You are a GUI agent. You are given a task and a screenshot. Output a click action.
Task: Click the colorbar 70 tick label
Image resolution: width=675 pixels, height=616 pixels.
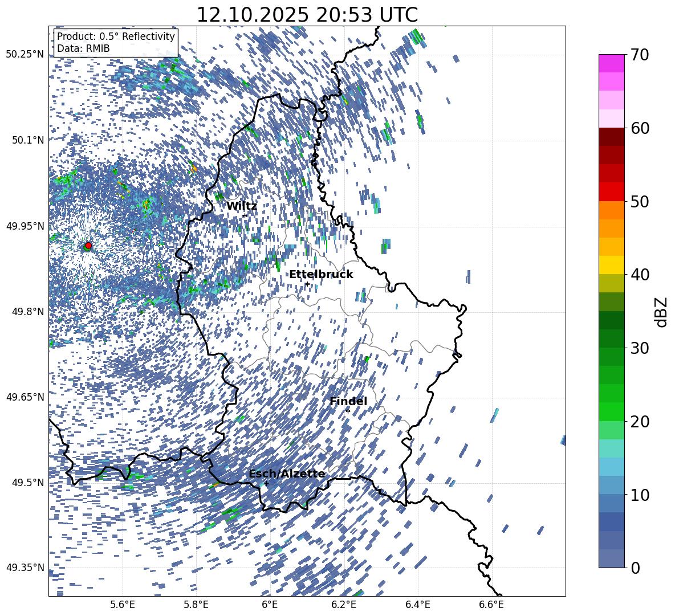[640, 55]
